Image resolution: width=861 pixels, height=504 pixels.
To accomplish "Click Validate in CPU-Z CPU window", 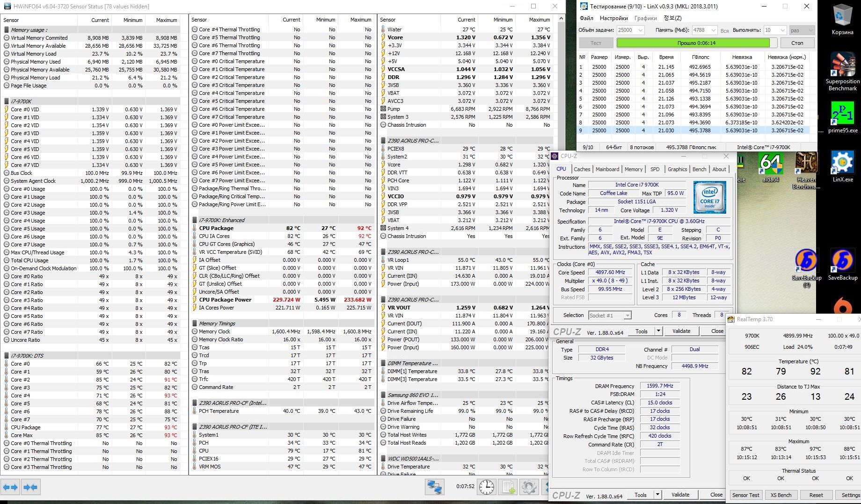I will [681, 331].
